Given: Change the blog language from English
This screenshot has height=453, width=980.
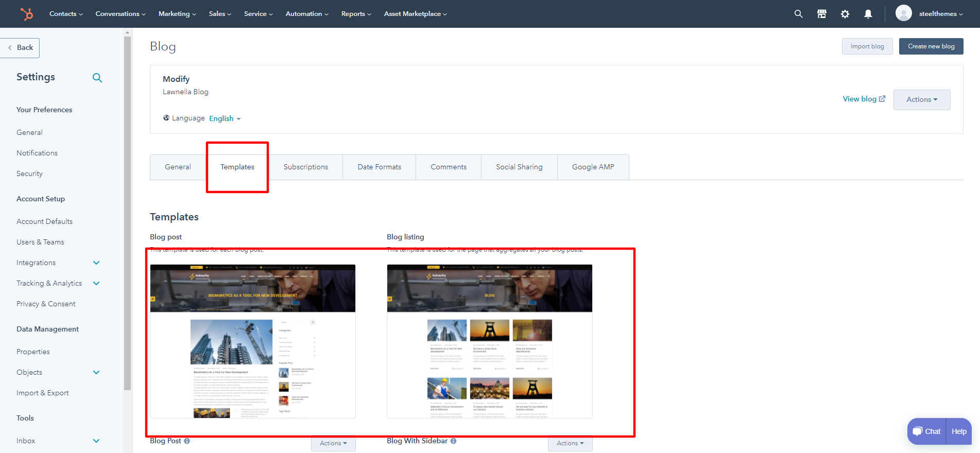Looking at the screenshot, I should coord(225,118).
